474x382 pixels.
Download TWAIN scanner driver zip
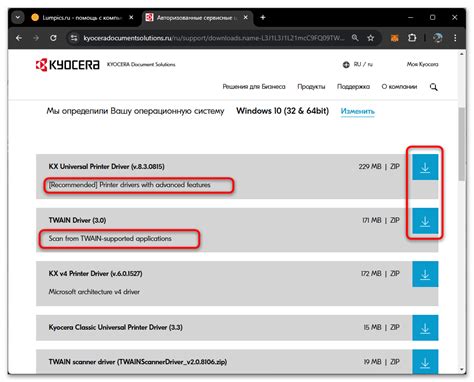pyautogui.click(x=425, y=362)
